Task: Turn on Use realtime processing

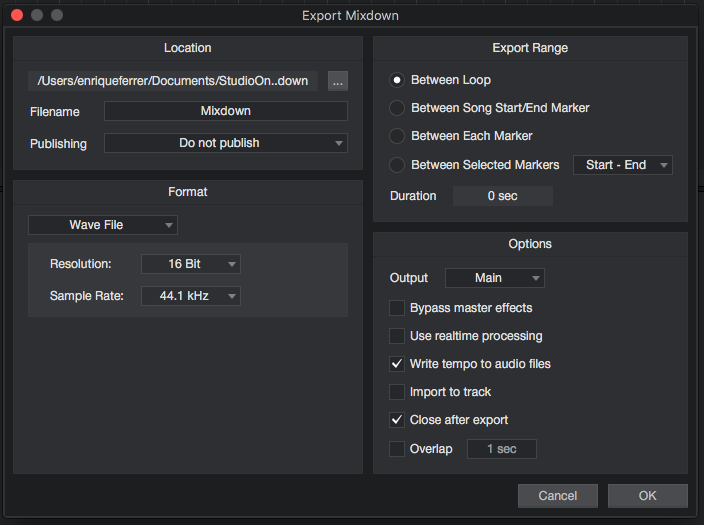Action: (397, 336)
